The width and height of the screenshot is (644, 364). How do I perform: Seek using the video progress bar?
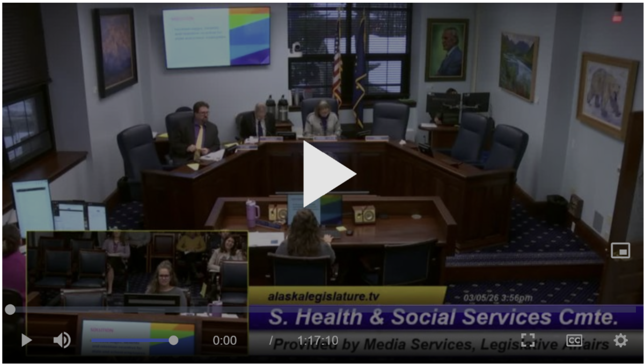(x=322, y=309)
